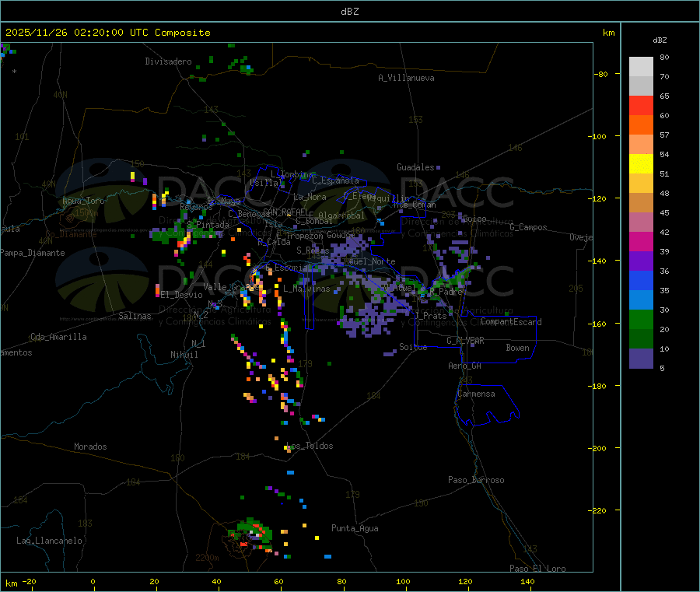The height and width of the screenshot is (592, 700).
Task: Select the blue 36 dBZ legend swatch
Action: [641, 280]
